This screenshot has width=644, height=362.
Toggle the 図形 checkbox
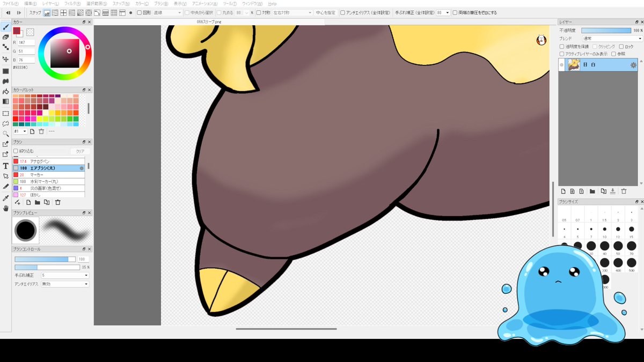point(140,12)
